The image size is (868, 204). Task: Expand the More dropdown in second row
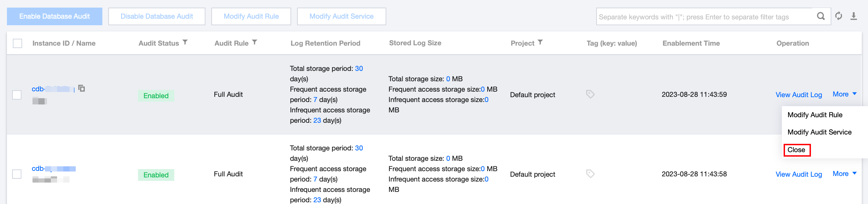[x=844, y=174]
